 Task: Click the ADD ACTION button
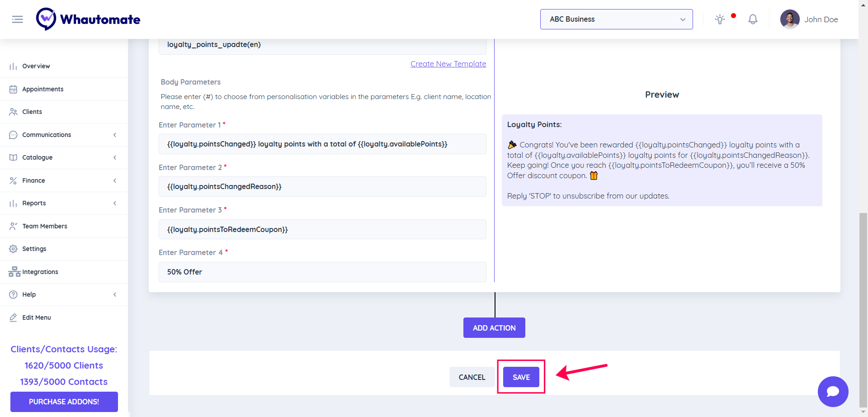click(x=494, y=328)
